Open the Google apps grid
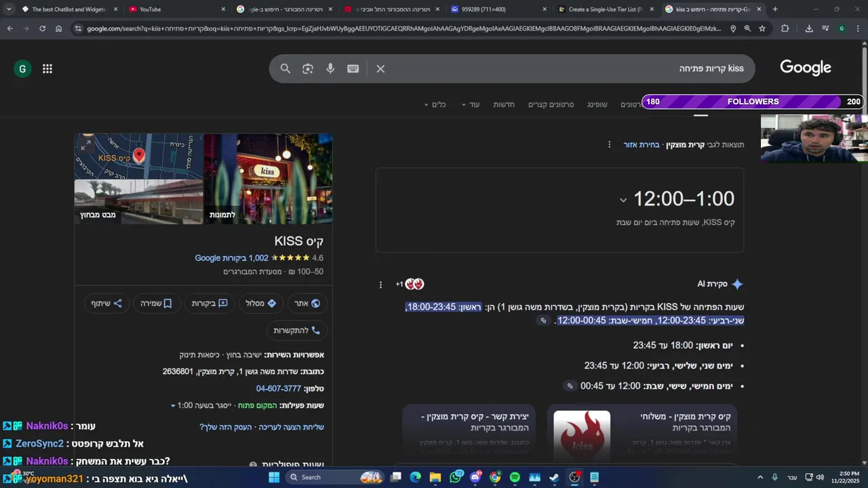This screenshot has height=488, width=868. point(47,68)
